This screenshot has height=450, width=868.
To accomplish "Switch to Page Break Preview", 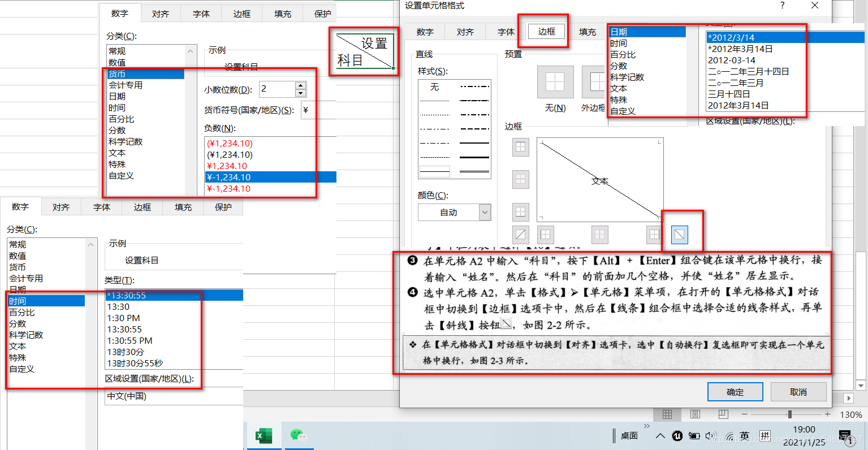I will pyautogui.click(x=723, y=414).
